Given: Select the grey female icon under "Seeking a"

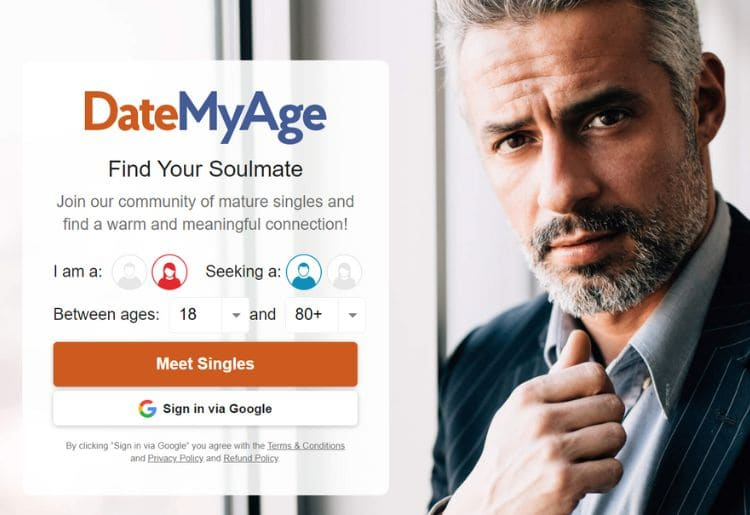Looking at the screenshot, I should (x=344, y=272).
